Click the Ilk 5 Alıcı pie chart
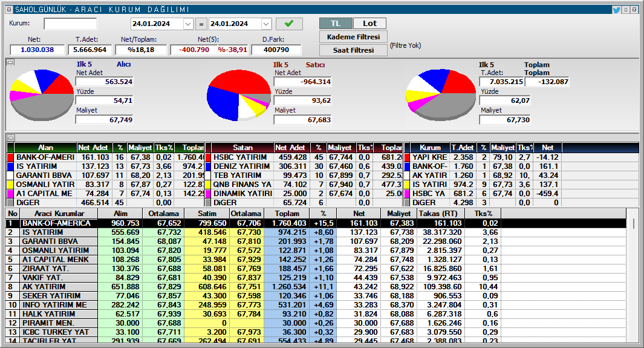Screen dimensions: 644x348 (41, 94)
